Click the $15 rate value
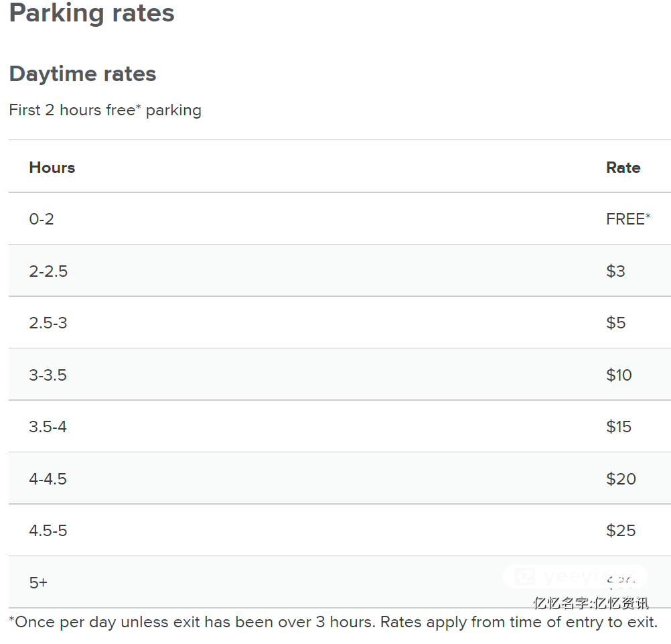 point(619,427)
